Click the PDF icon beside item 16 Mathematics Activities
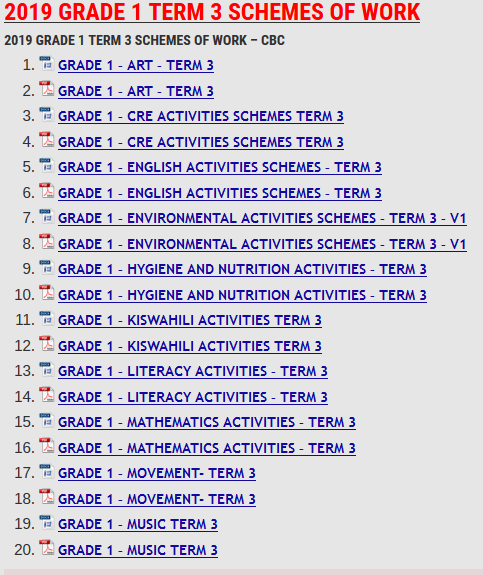This screenshot has height=575, width=483. [47, 446]
